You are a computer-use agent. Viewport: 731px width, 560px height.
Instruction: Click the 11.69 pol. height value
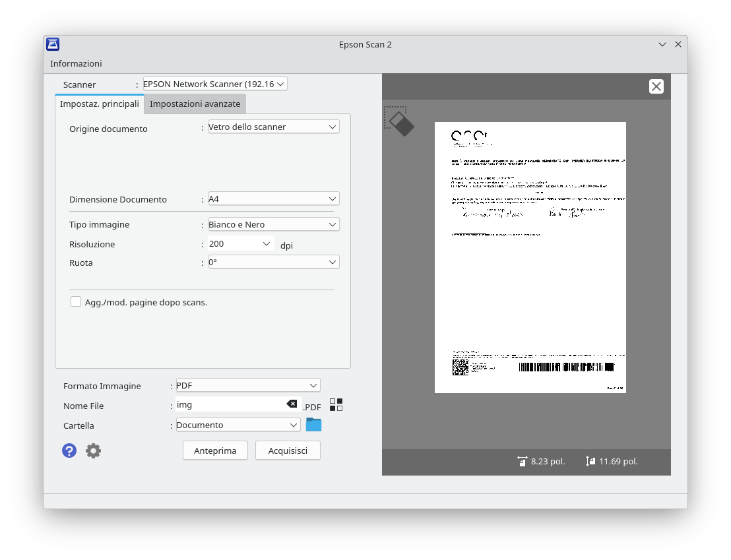click(618, 461)
